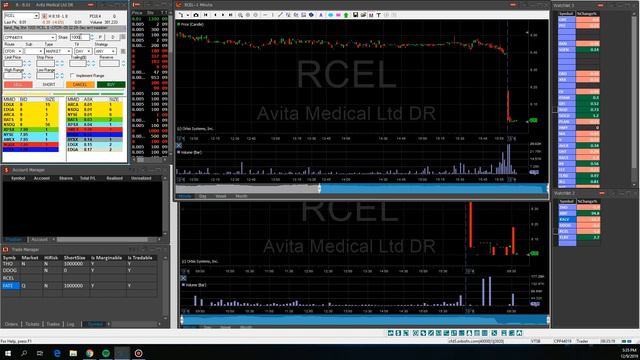
Task: Switch upper chart to the Week tab
Action: point(221,196)
